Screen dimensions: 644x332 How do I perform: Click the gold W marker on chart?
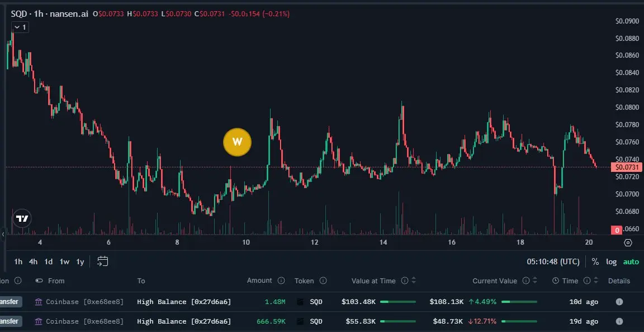click(x=237, y=142)
